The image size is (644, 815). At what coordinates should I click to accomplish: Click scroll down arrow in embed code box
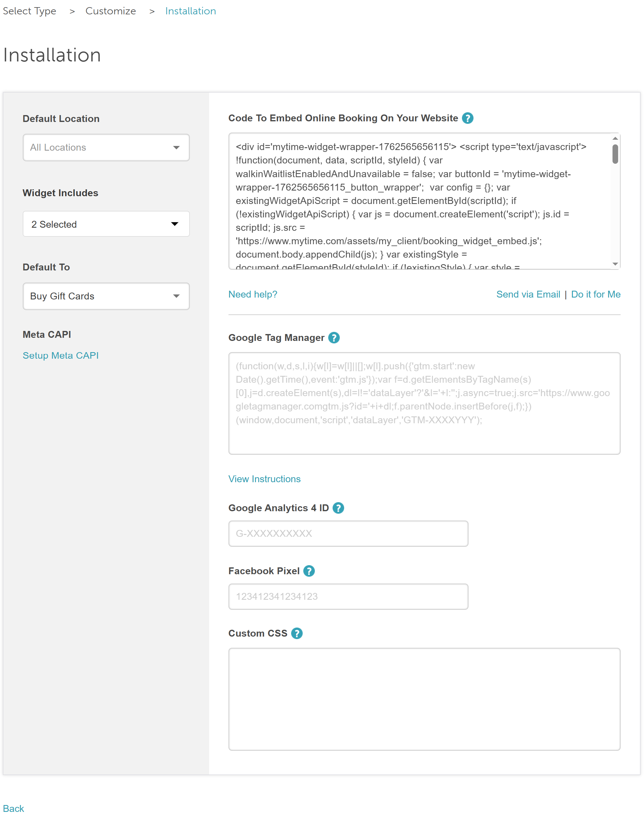pyautogui.click(x=615, y=264)
